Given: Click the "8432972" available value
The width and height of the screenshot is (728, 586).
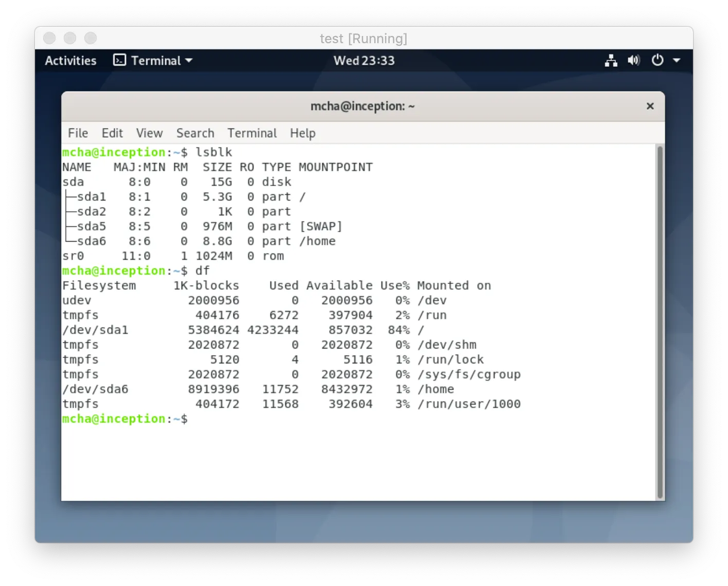Looking at the screenshot, I should (347, 390).
